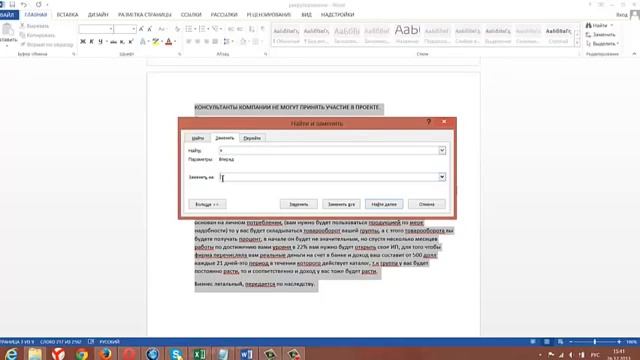This screenshot has width=640, height=360.
Task: Click the zoom slider in status bar
Action: coord(595,342)
